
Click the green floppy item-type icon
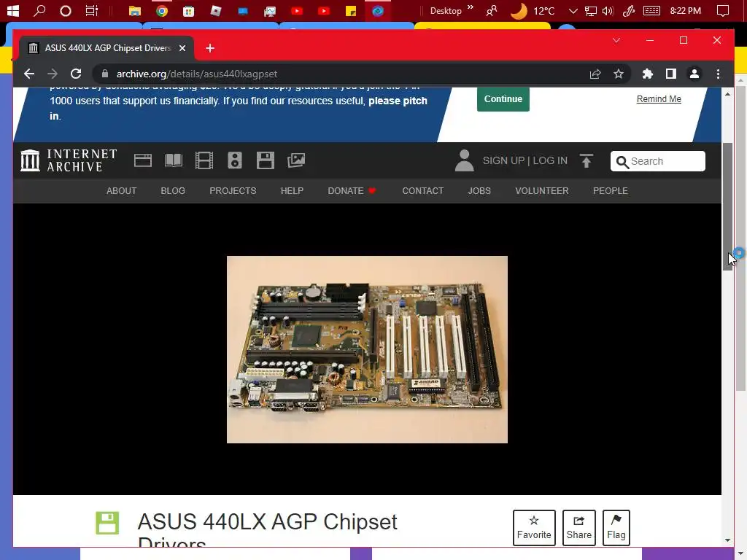tap(107, 523)
